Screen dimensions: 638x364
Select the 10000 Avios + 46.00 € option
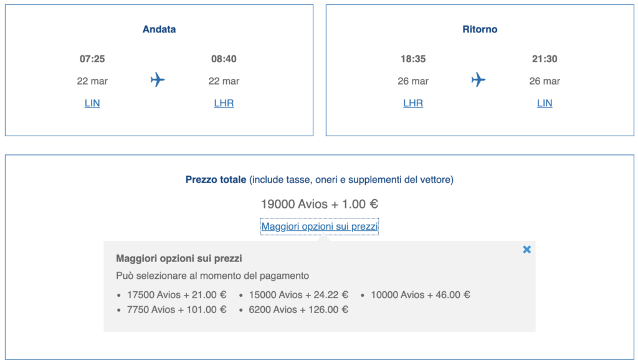[x=421, y=295]
